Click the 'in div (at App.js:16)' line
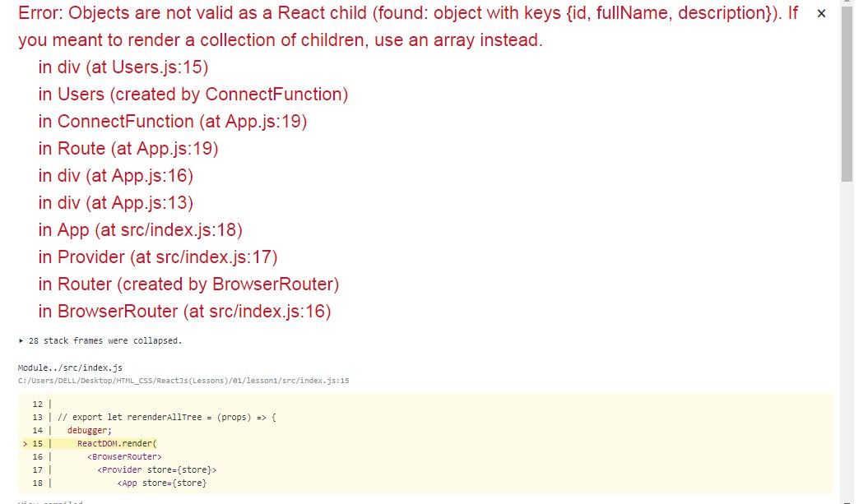Viewport: 868px width, 504px height. click(115, 176)
